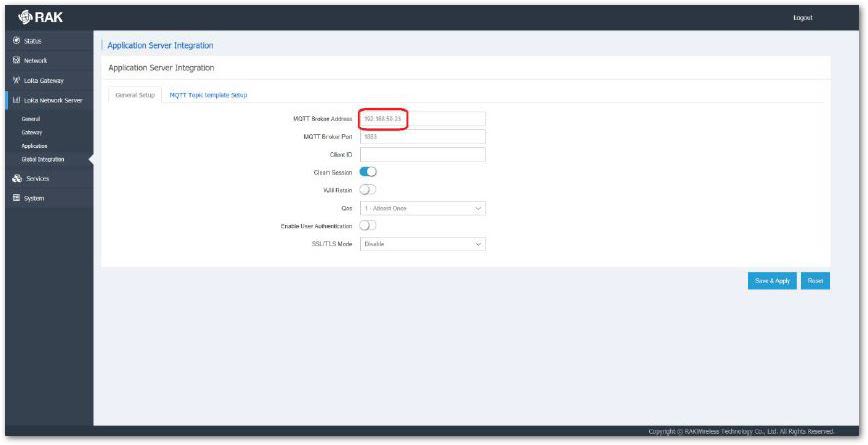This screenshot has height=445, width=868.
Task: Open the SSL/TLS Mode dropdown
Action: (x=422, y=244)
